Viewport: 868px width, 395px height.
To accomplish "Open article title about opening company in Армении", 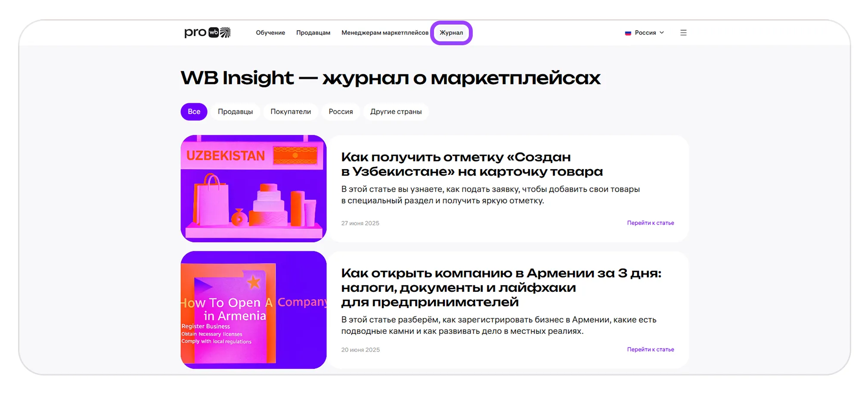I will pos(501,287).
